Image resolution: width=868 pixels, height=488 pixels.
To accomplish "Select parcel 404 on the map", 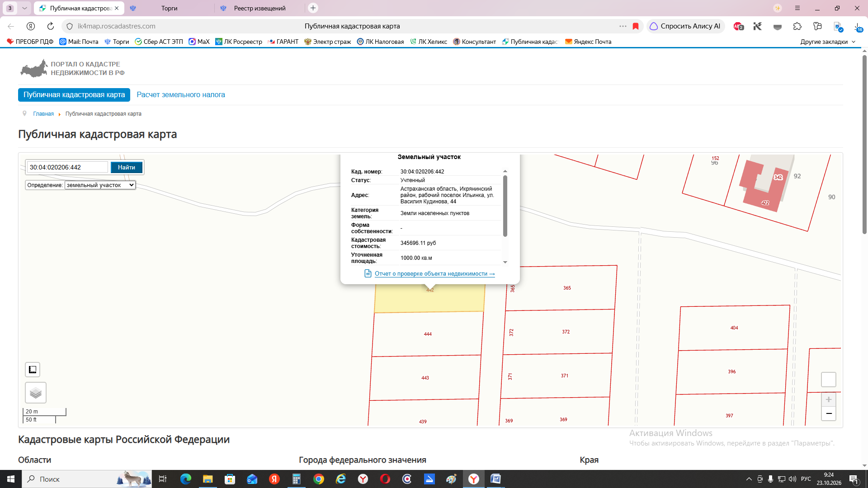I will (x=734, y=328).
